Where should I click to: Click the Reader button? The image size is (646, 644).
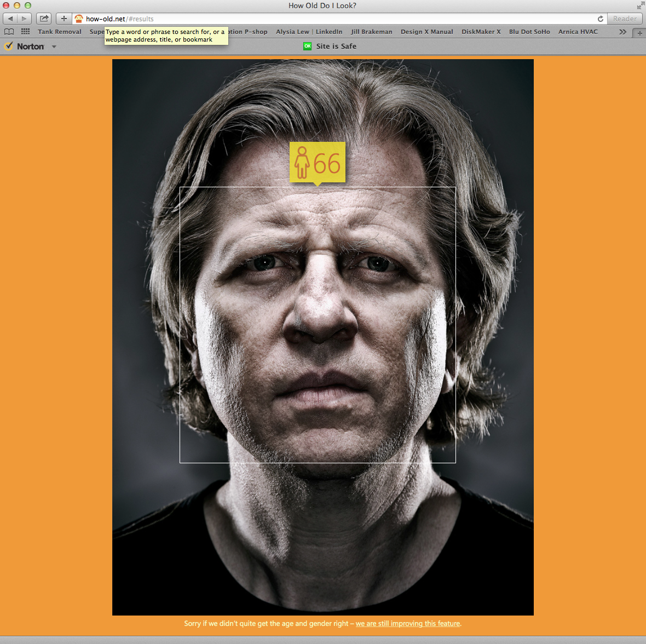625,19
